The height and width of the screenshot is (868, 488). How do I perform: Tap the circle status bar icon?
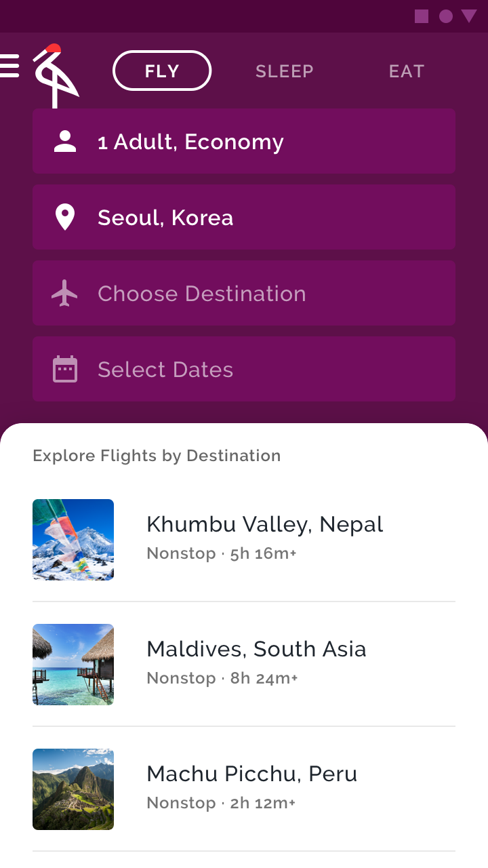(x=445, y=16)
